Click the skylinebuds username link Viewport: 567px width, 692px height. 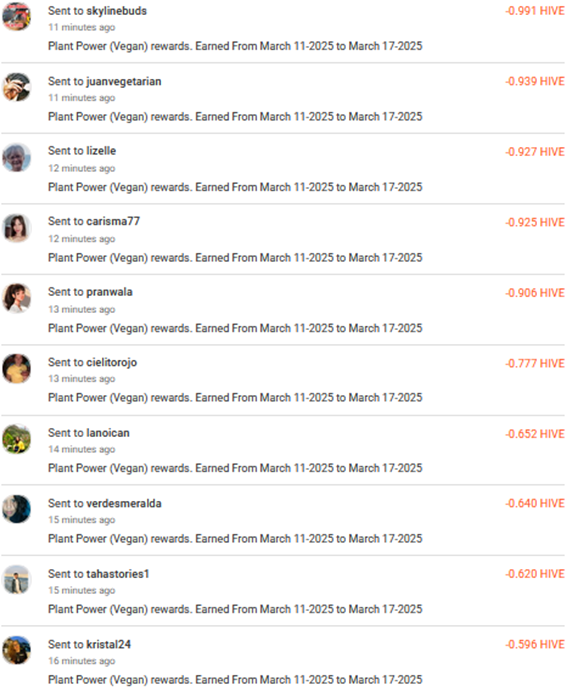(x=116, y=11)
